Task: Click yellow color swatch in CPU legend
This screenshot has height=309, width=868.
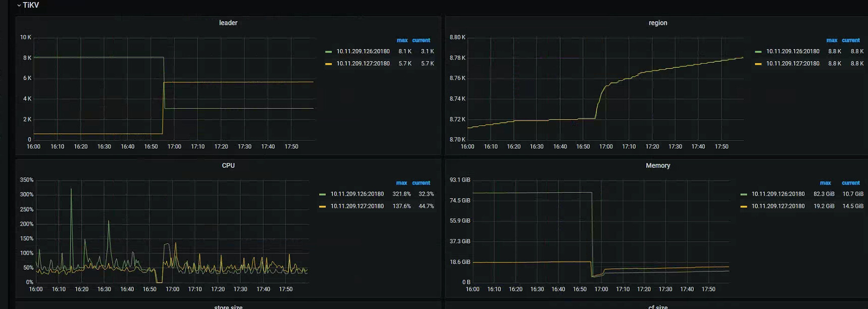Action: [322, 206]
